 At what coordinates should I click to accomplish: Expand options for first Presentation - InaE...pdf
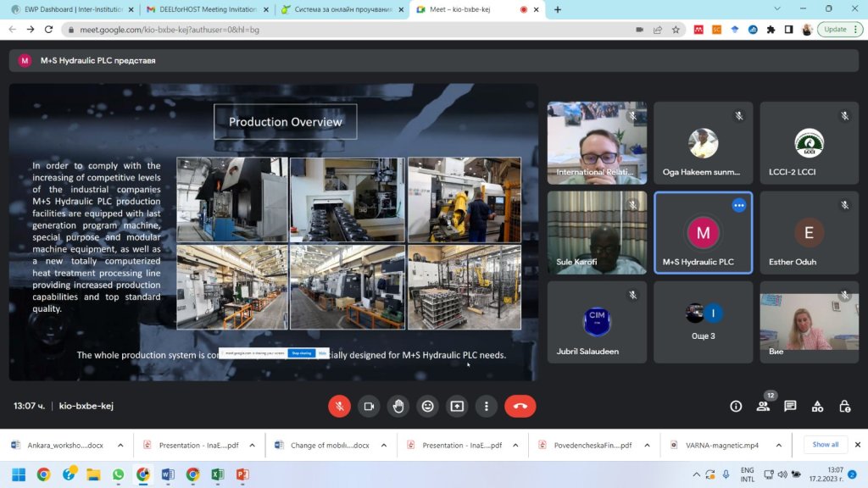252,445
